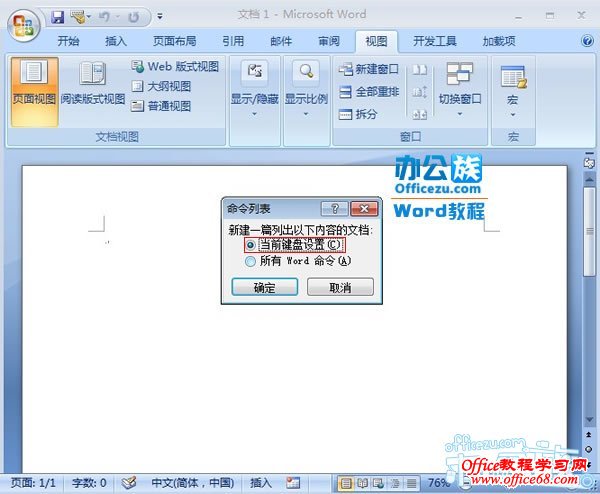Click 新建窗口 new window
Screen dimensions: 600x494
tap(369, 70)
